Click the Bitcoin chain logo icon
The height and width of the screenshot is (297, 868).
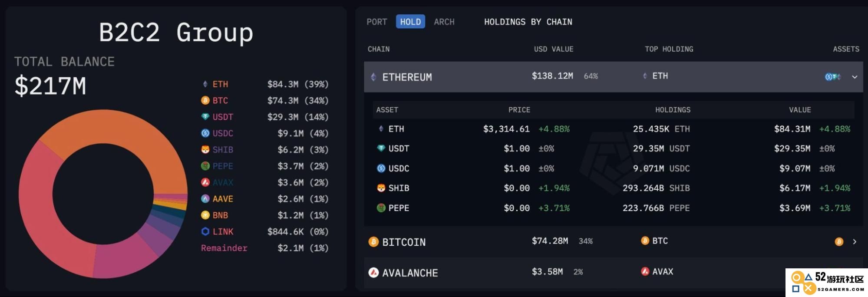point(373,242)
